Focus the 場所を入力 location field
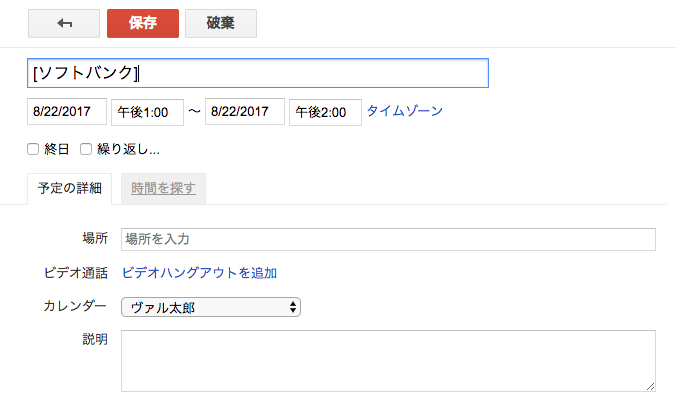 [x=388, y=239]
